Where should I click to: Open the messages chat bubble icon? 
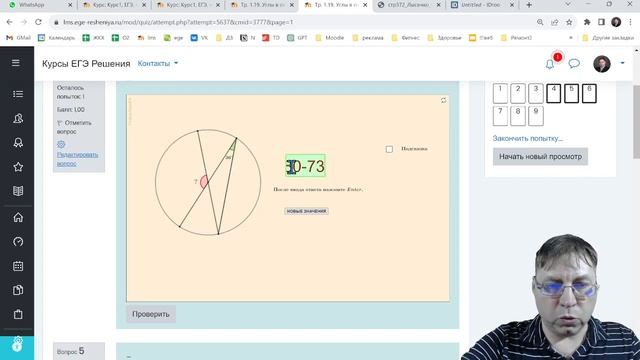(x=574, y=63)
